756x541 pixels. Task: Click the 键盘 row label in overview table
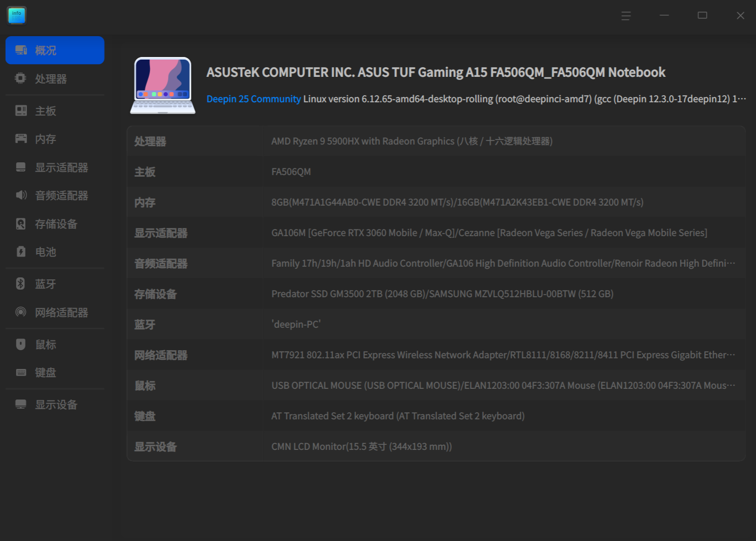click(x=145, y=416)
